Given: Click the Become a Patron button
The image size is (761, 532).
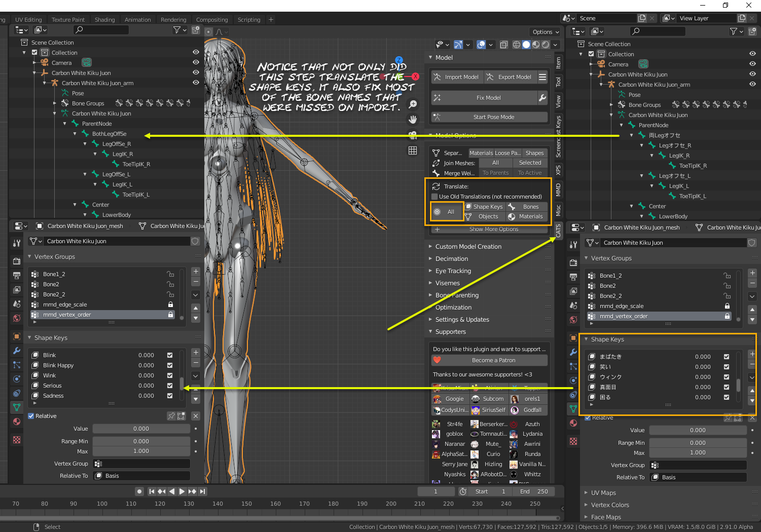Looking at the screenshot, I should 493,360.
